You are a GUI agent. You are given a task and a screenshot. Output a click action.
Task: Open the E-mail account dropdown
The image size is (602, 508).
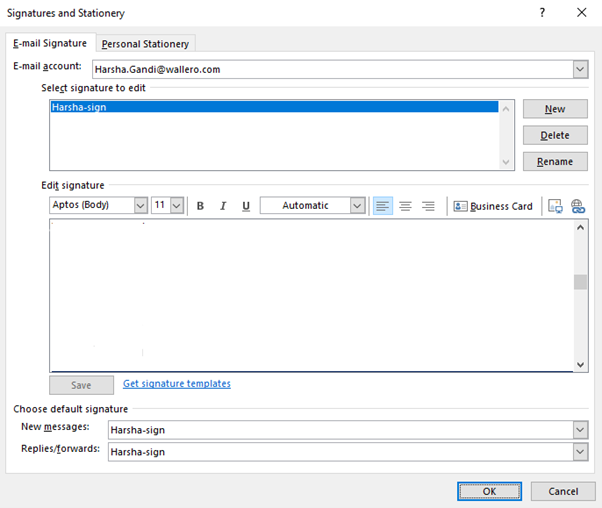pos(580,69)
